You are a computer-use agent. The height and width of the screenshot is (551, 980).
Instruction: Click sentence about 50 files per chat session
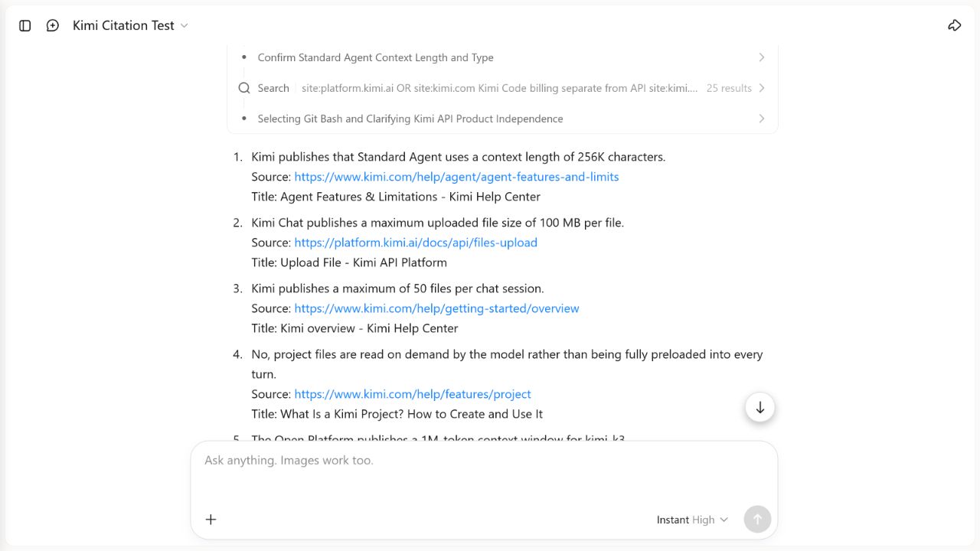pos(397,289)
